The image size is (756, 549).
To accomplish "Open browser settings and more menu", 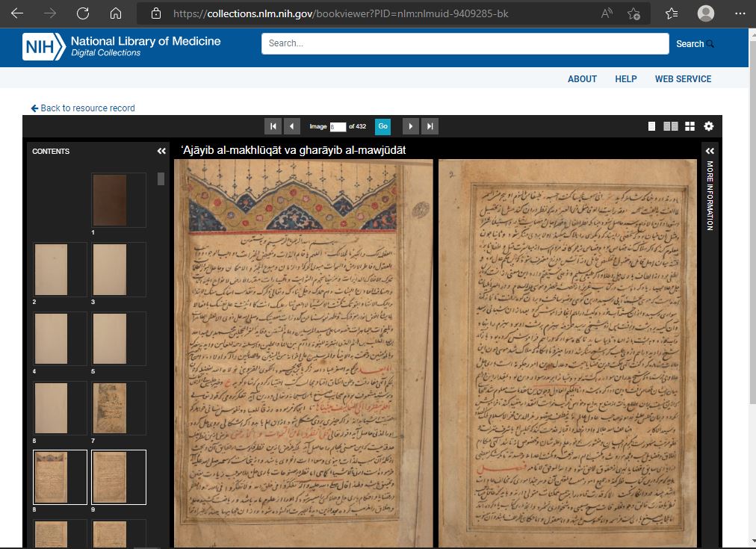I will [740, 13].
